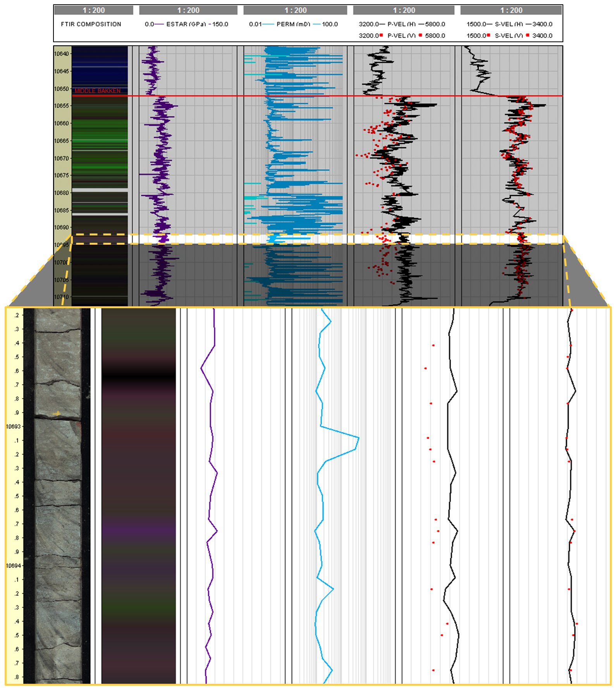Click the red marker beside S-VEL (V) 1500.0
This screenshot has height=690, width=616.
coord(489,35)
